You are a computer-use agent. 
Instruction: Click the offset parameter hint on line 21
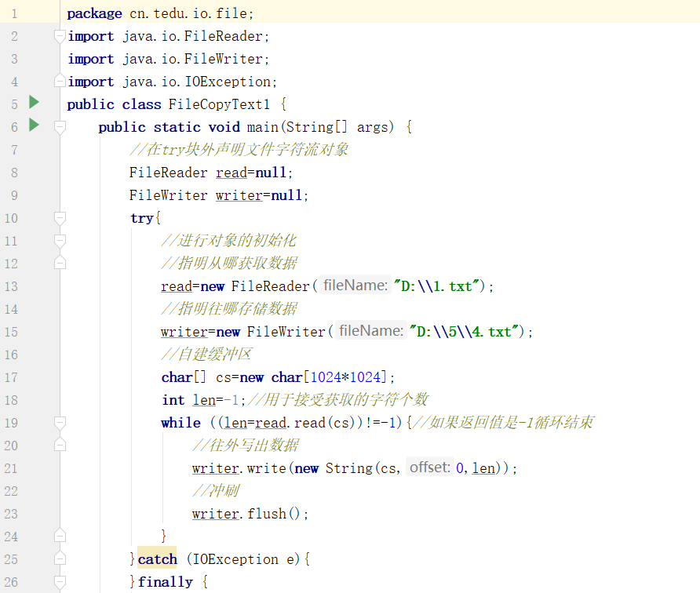(x=430, y=467)
